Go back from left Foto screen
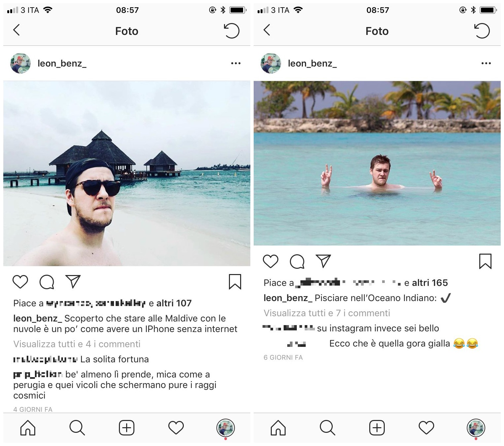 pos(16,30)
